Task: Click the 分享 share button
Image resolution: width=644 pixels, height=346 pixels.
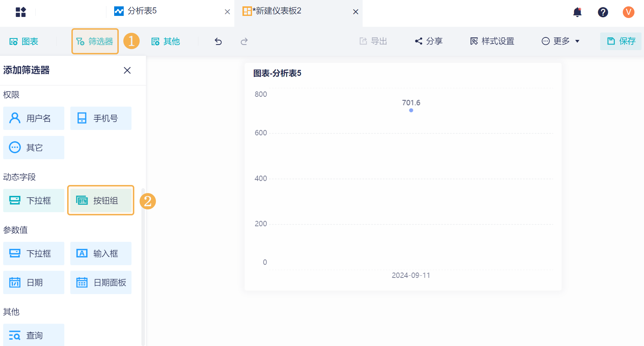Action: point(429,41)
